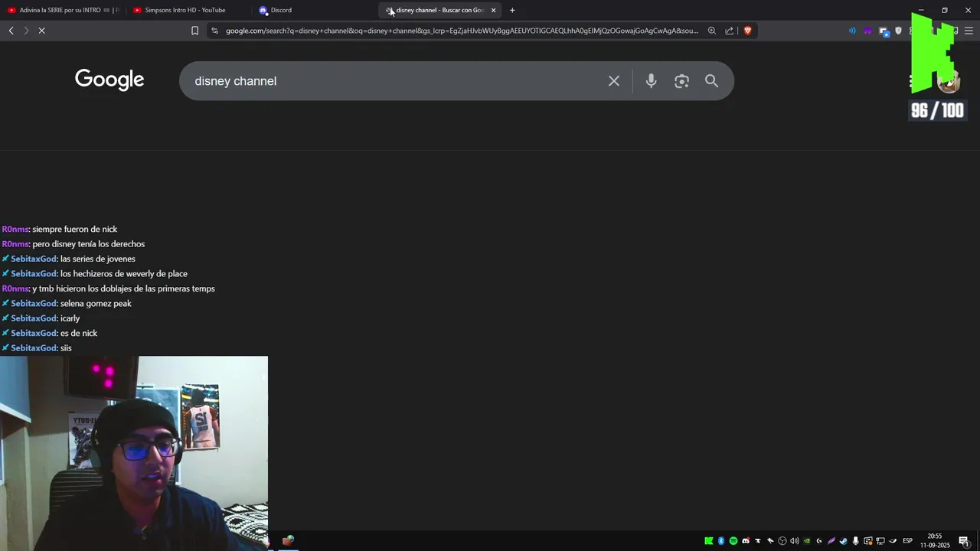Stop the page from loading
This screenshot has width=980, height=551.
pyautogui.click(x=41, y=31)
